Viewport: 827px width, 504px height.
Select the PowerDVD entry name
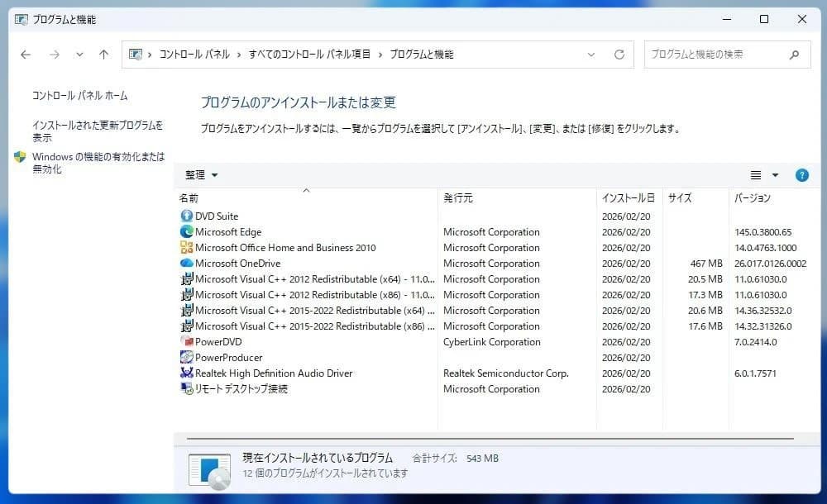pos(218,341)
